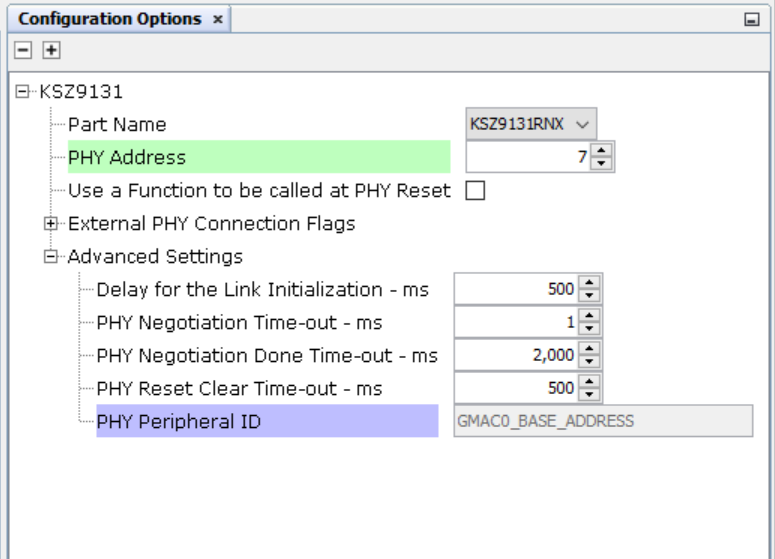The width and height of the screenshot is (775, 559).
Task: Select the PHY Address tree row
Action: [x=259, y=157]
